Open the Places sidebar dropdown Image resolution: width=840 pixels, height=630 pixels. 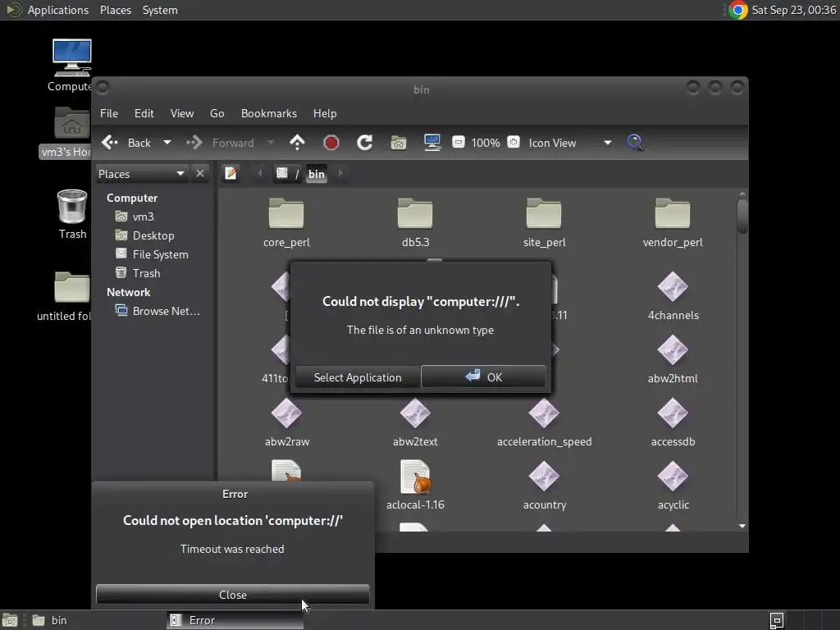(x=142, y=174)
